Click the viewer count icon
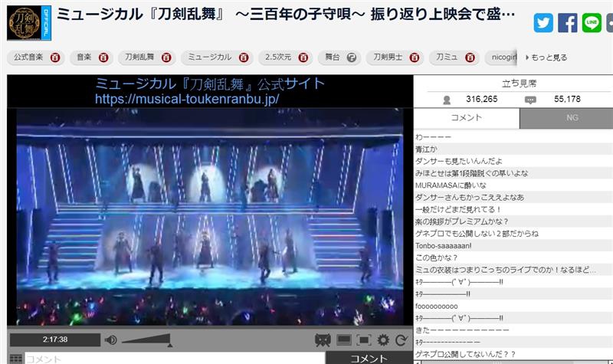 tap(447, 100)
